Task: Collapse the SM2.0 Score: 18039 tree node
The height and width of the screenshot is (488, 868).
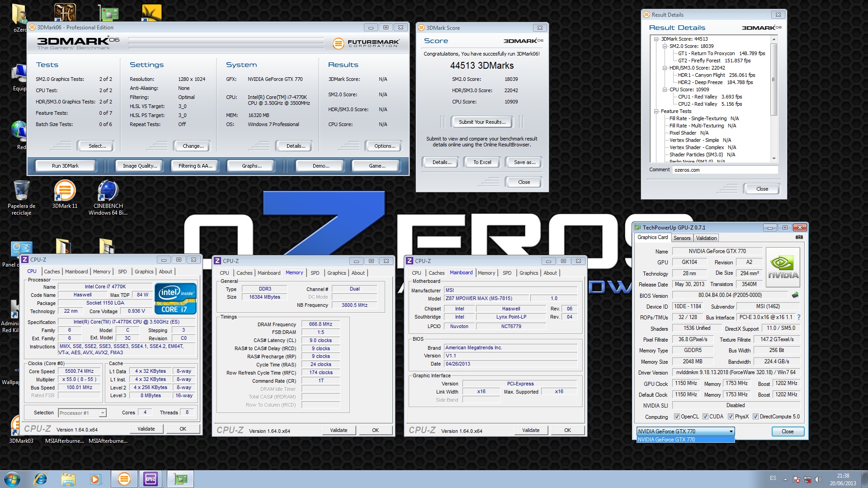Action: 665,46
